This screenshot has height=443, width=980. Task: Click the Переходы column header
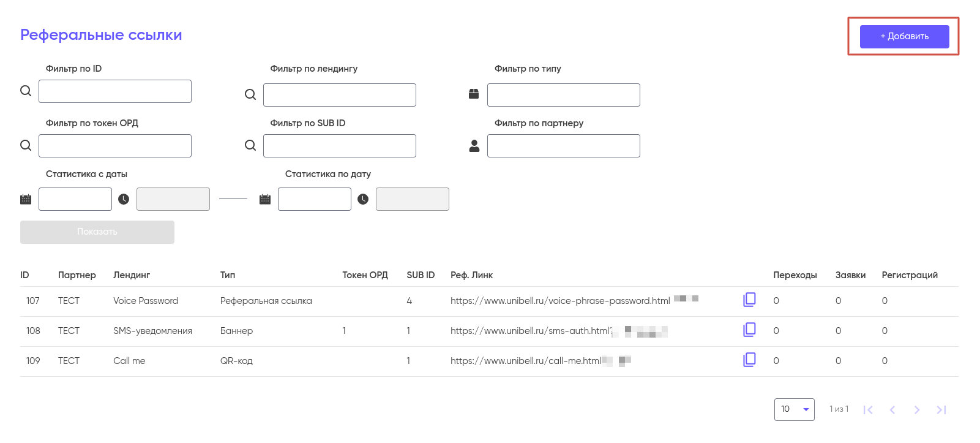(795, 275)
